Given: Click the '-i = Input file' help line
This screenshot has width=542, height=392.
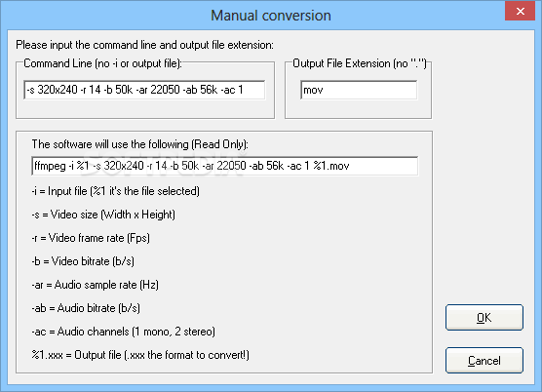Looking at the screenshot, I should tap(115, 191).
